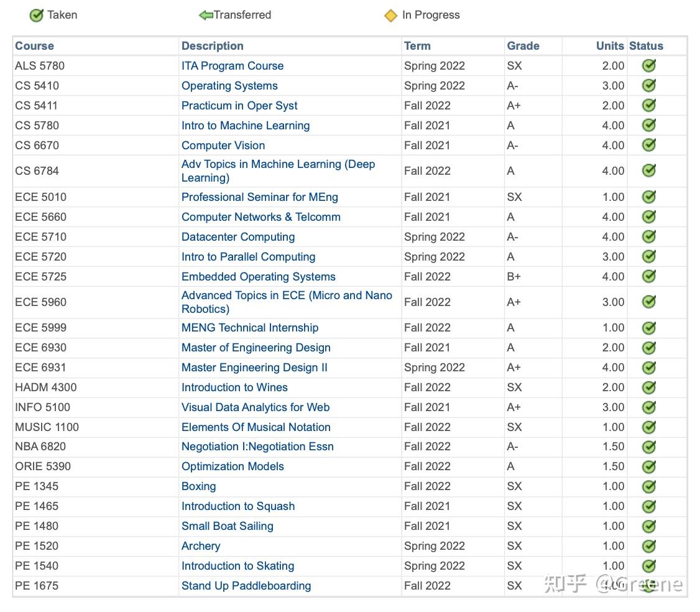Viewport: 700px width, 612px height.
Task: Open the Stand Up Paddleboarding link
Action: pyautogui.click(x=246, y=586)
